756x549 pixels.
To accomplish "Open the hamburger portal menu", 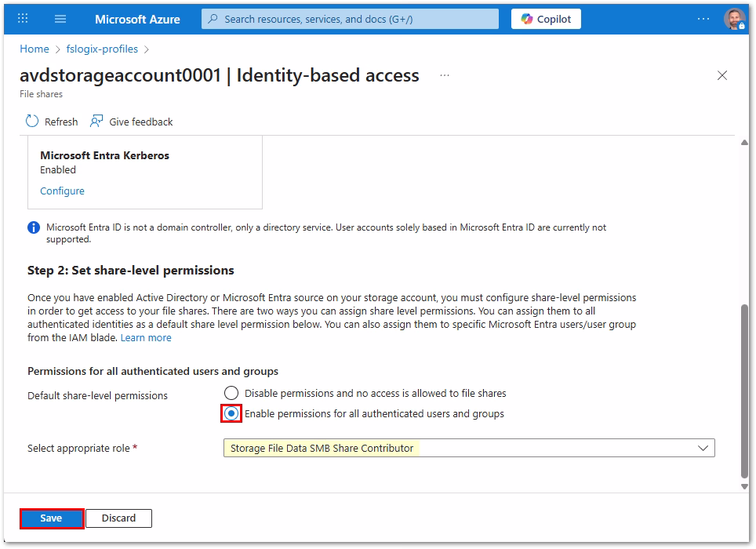I will (x=60, y=19).
